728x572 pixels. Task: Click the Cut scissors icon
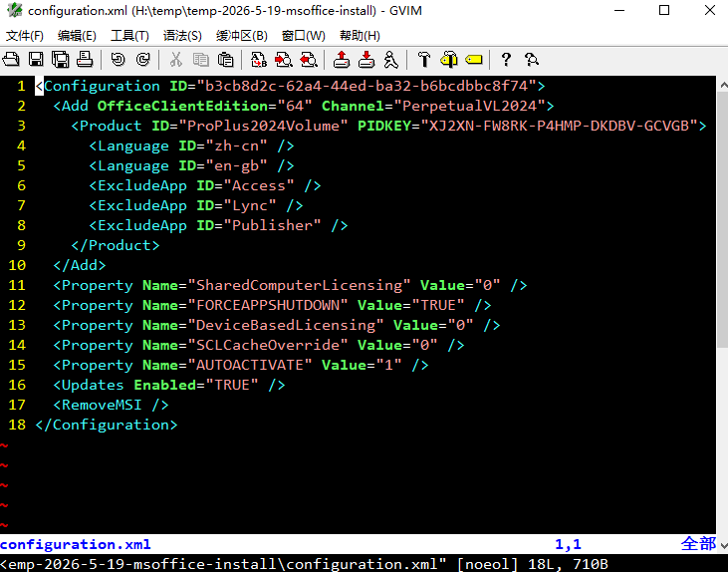point(175,60)
